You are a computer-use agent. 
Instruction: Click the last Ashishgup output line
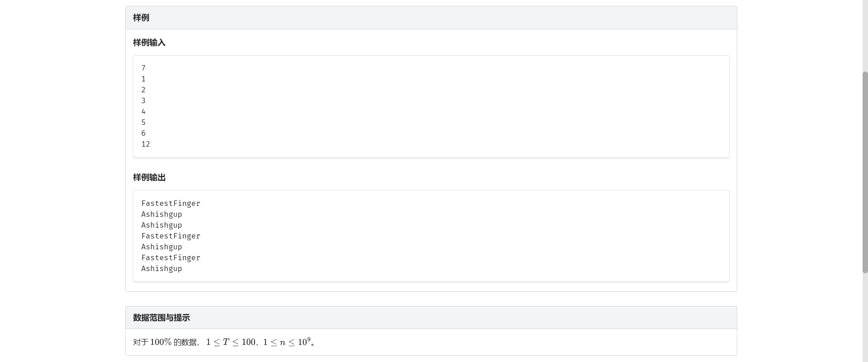tap(161, 268)
